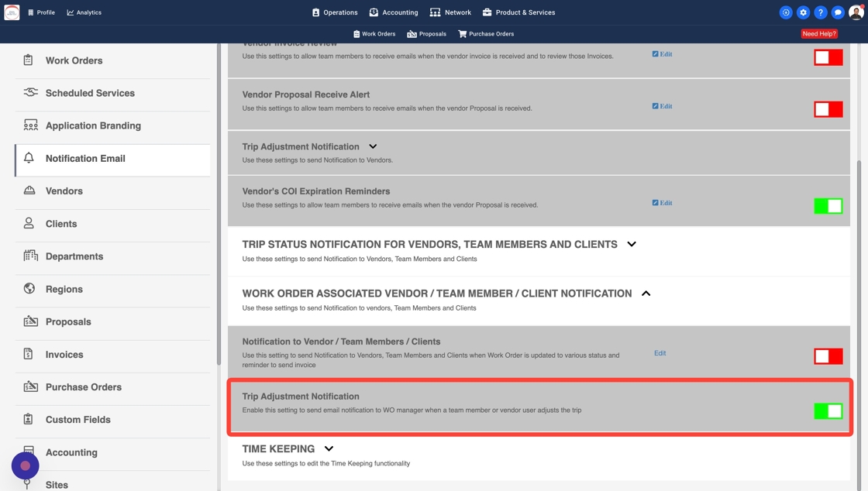Click the question mark help icon
Image resolution: width=868 pixels, height=491 pixels.
coord(821,12)
